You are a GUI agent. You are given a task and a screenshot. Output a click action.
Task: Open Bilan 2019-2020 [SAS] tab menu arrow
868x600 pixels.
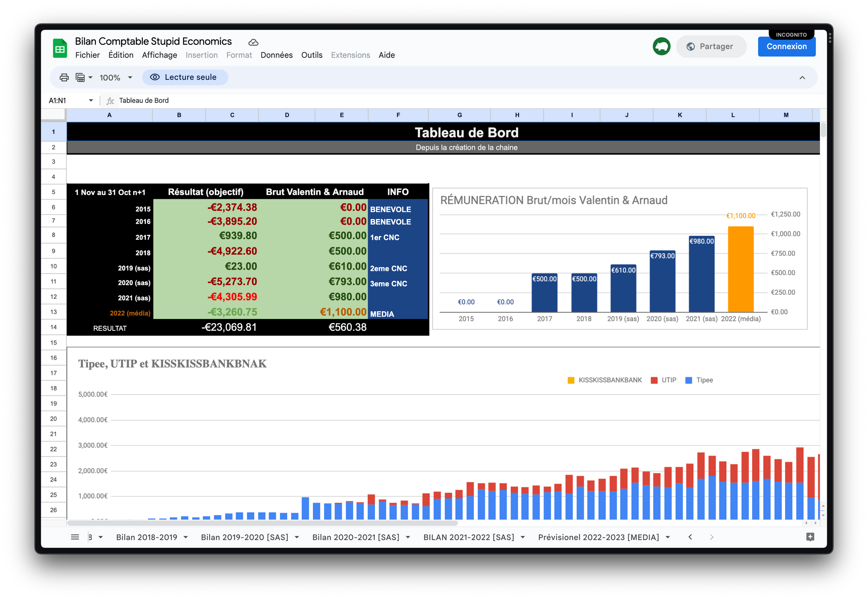pyautogui.click(x=297, y=537)
